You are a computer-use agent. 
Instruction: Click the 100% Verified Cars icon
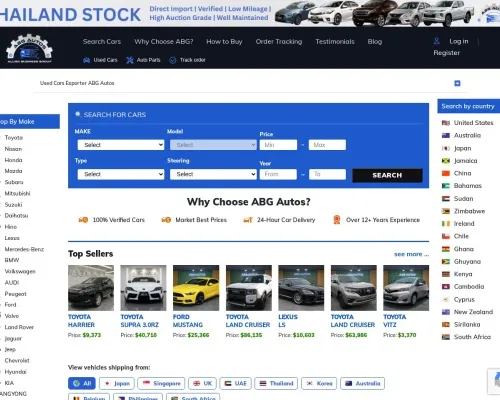pos(83,220)
